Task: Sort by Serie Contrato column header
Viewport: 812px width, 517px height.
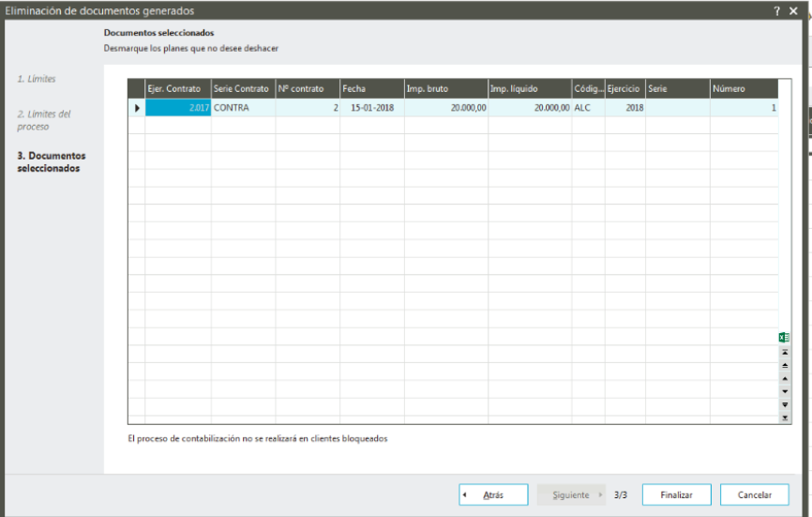Action: point(244,88)
